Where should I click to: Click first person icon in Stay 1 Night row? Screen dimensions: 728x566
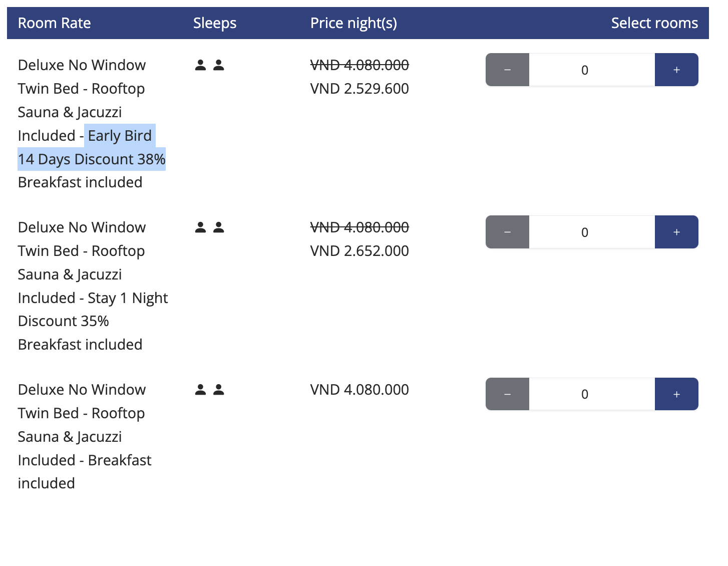[200, 227]
